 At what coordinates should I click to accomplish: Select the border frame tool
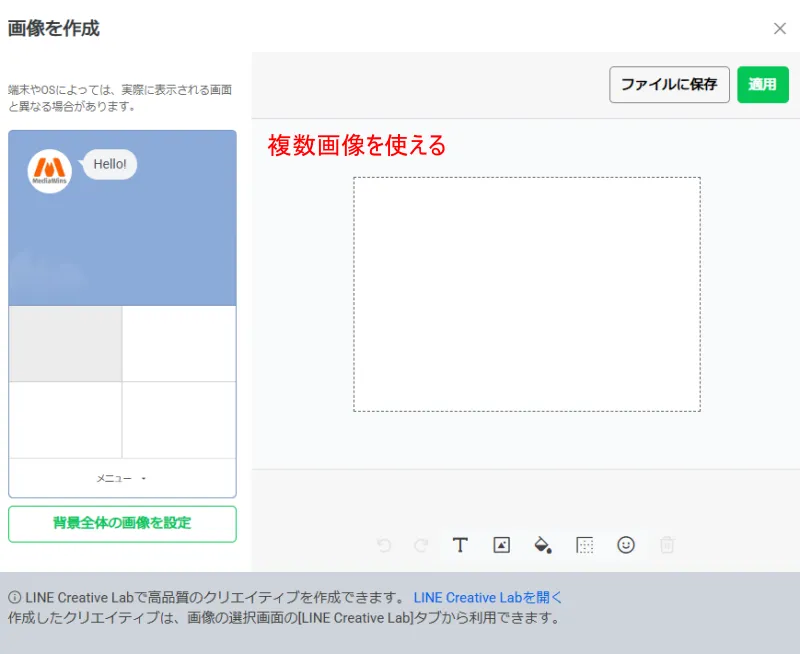[585, 545]
